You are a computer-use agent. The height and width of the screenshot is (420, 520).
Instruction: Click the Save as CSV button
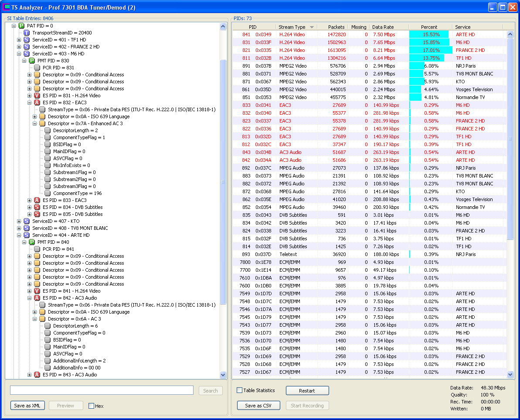[258, 406]
